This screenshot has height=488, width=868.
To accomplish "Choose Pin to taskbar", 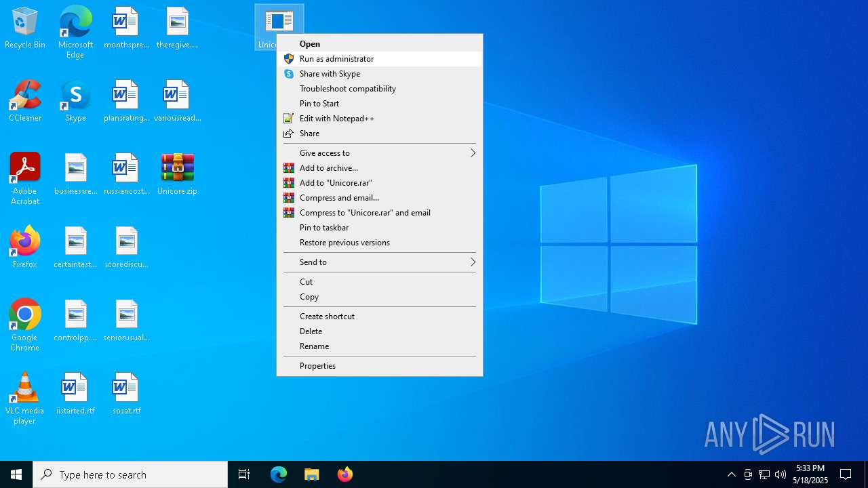I will (x=379, y=228).
